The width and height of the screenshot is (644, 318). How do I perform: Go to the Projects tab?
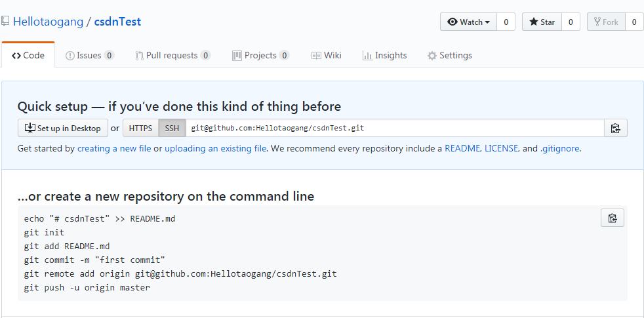[261, 55]
